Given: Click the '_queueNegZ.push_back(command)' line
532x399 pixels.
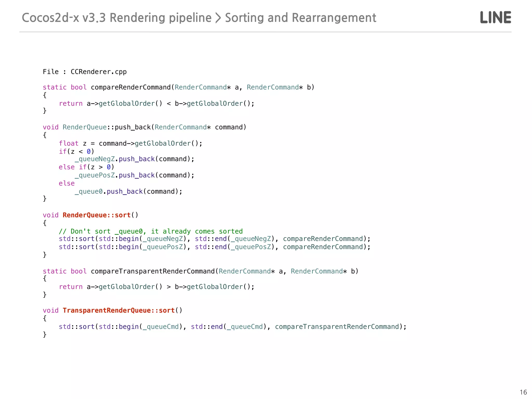Looking at the screenshot, I should pyautogui.click(x=134, y=159).
